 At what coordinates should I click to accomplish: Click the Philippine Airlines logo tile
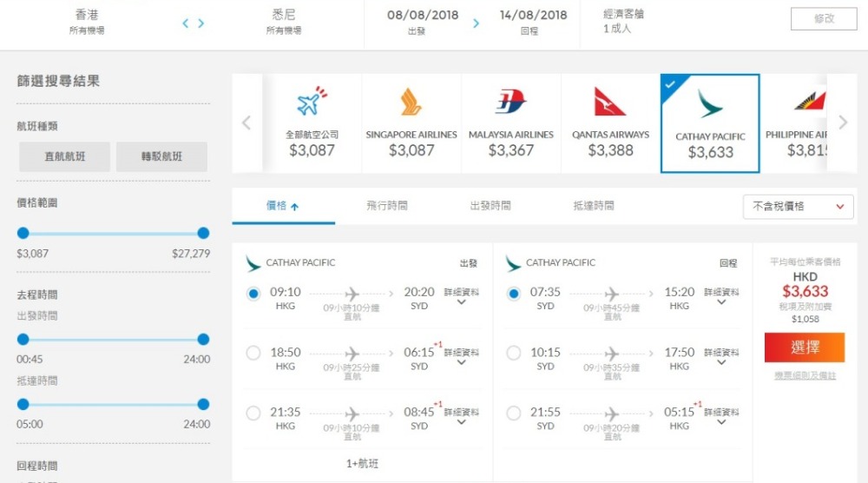(809, 101)
